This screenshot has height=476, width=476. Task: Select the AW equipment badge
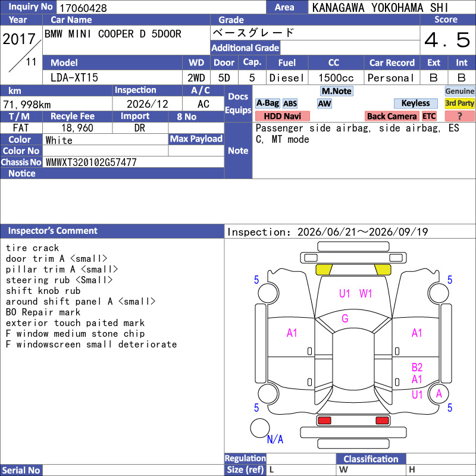click(x=324, y=104)
